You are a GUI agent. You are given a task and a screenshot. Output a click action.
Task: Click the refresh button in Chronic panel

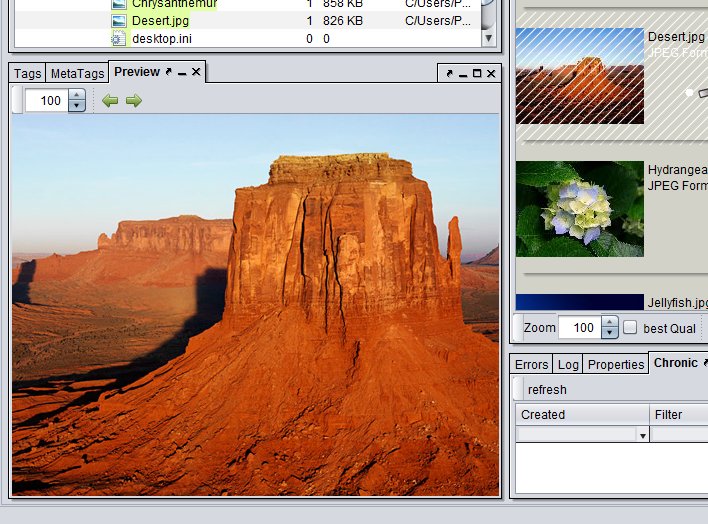pyautogui.click(x=547, y=389)
